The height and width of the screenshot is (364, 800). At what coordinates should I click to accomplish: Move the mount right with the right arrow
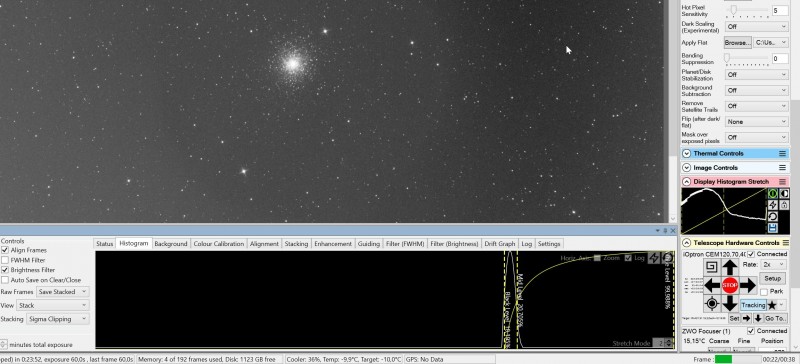tap(748, 285)
